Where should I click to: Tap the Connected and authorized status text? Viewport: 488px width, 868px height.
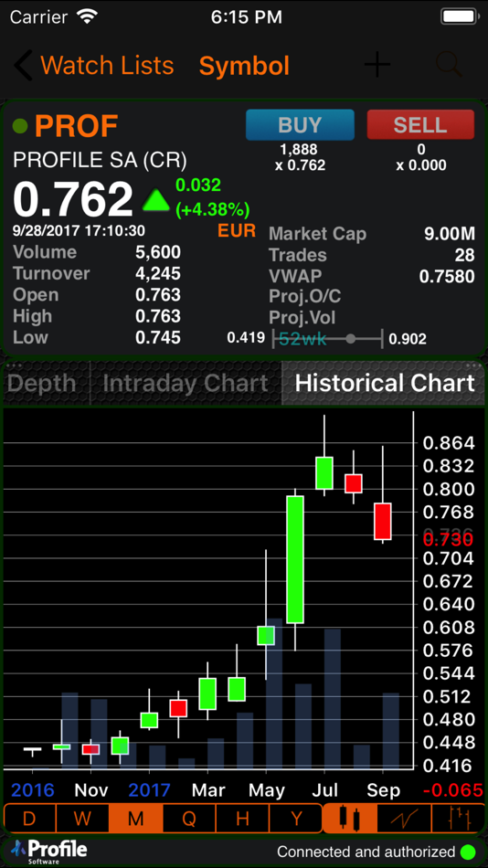pyautogui.click(x=366, y=852)
